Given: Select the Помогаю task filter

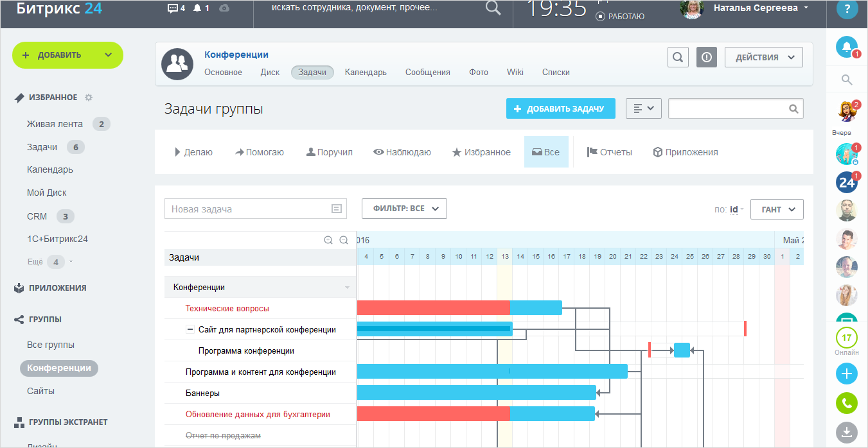Looking at the screenshot, I should 260,152.
